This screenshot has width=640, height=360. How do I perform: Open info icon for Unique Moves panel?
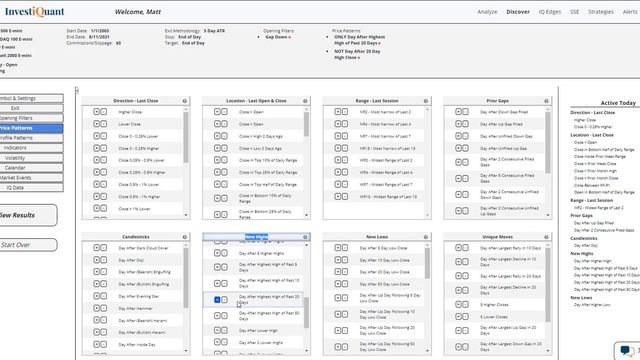click(x=546, y=237)
